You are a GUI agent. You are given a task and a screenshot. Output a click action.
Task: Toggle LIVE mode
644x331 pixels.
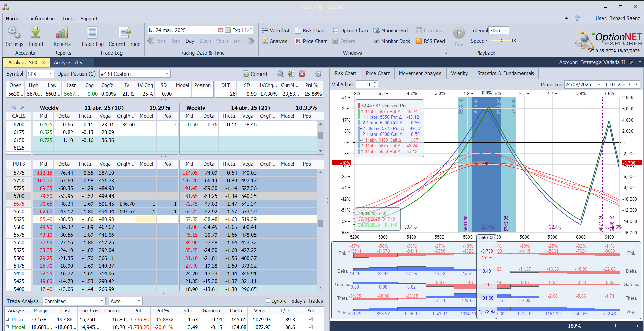tap(247, 30)
